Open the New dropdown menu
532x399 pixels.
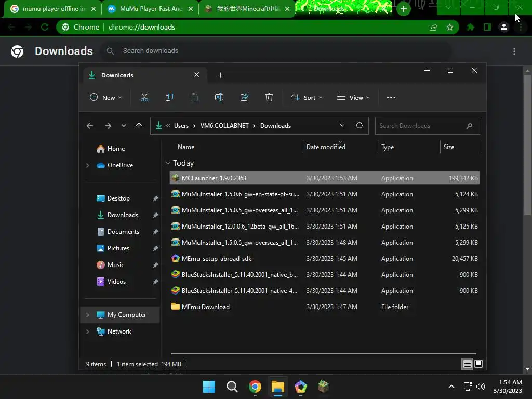[x=105, y=97]
